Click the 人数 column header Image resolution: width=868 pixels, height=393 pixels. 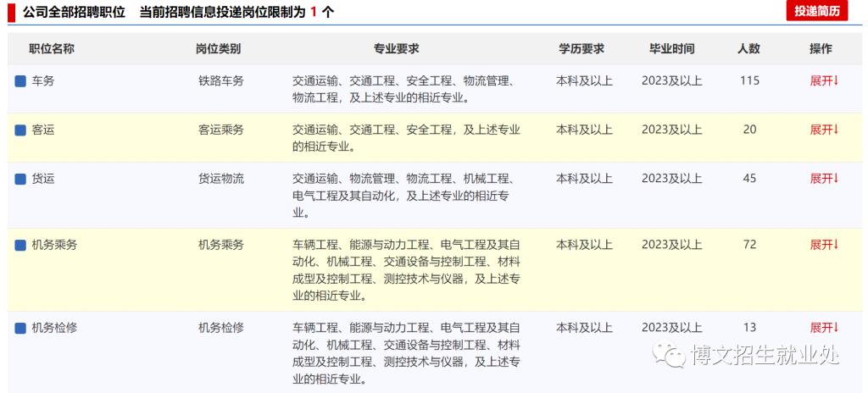[x=748, y=49]
